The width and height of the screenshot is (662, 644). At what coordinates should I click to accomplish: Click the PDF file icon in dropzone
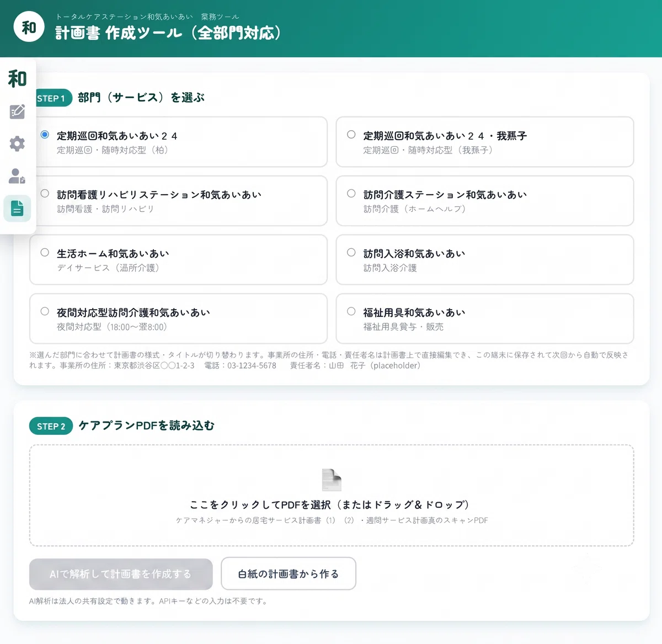tap(332, 480)
